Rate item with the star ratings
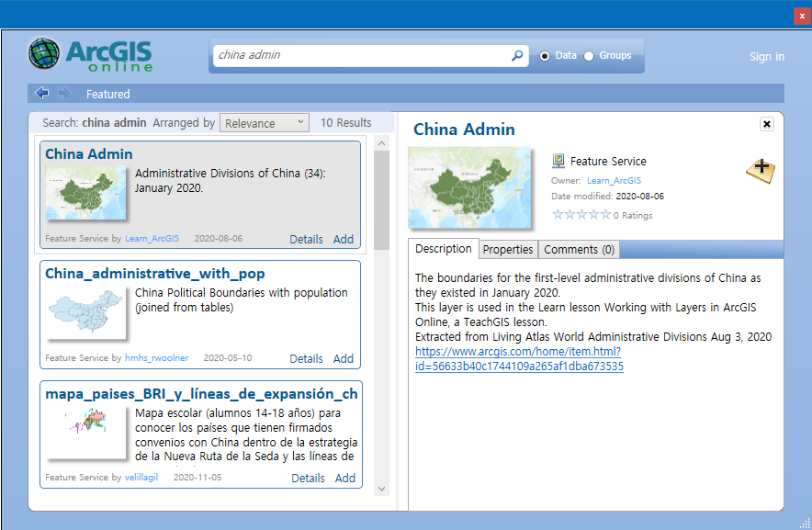The height and width of the screenshot is (530, 812). point(581,215)
